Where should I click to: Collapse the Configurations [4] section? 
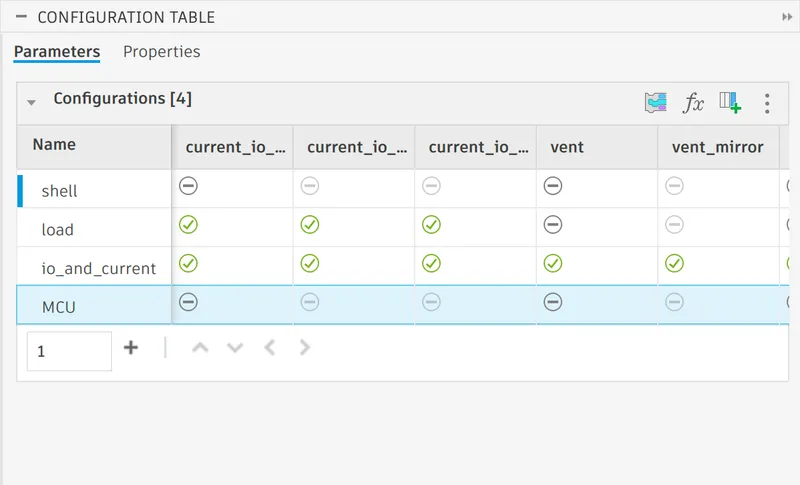pyautogui.click(x=31, y=103)
